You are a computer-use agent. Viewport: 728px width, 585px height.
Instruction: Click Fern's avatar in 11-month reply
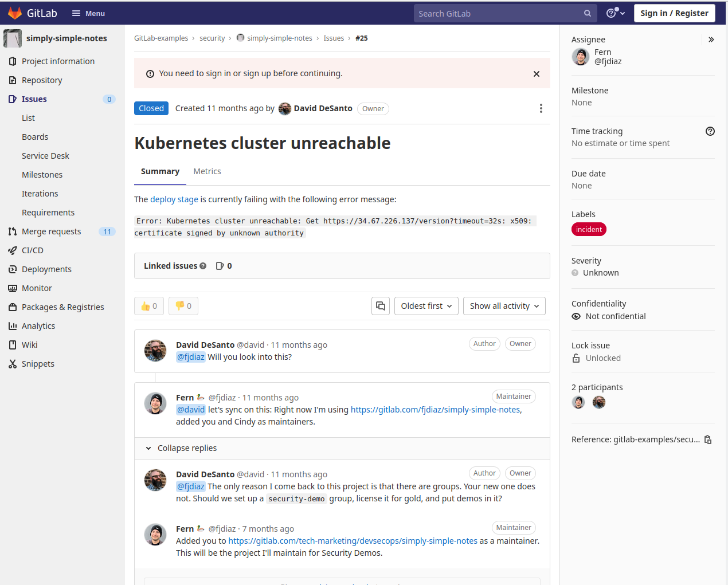[x=155, y=403]
